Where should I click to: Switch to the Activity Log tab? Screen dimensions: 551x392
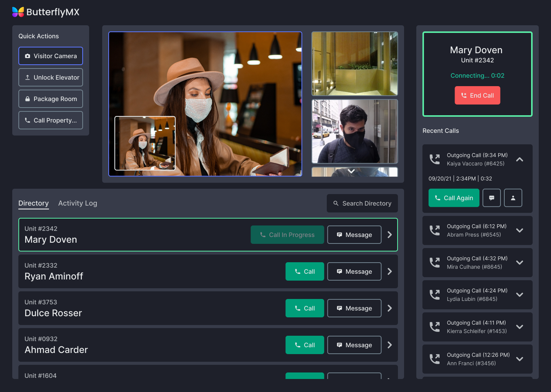coord(78,203)
